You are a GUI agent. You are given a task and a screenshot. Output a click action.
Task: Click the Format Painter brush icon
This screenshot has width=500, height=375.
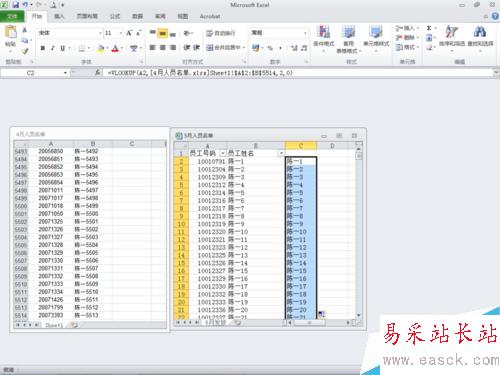(25, 51)
